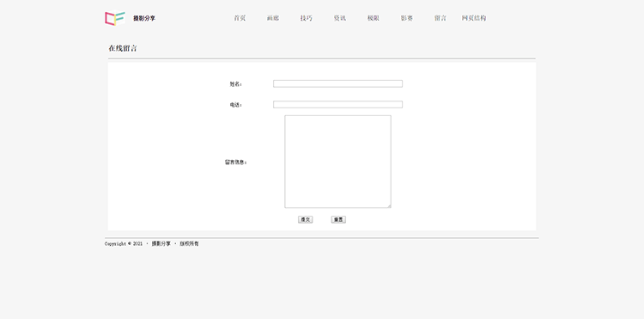644x319 pixels.
Task: Open the 网页结构 nav item
Action: click(474, 18)
